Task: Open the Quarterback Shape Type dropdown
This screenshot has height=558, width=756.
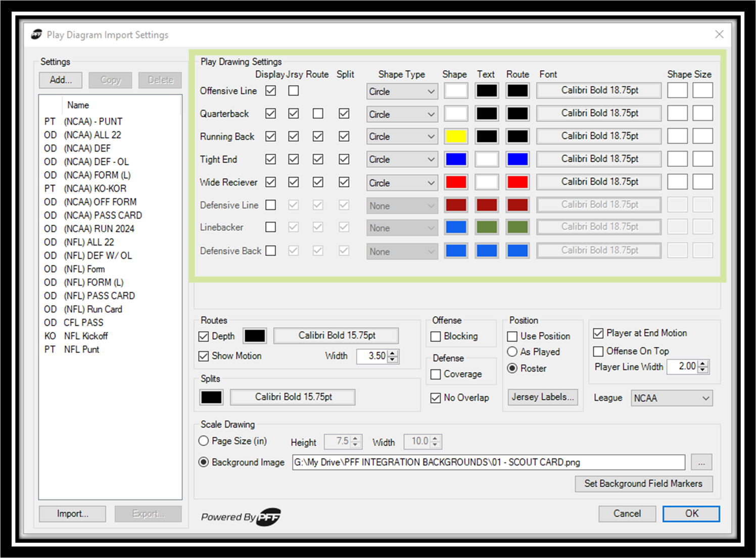Action: (402, 115)
